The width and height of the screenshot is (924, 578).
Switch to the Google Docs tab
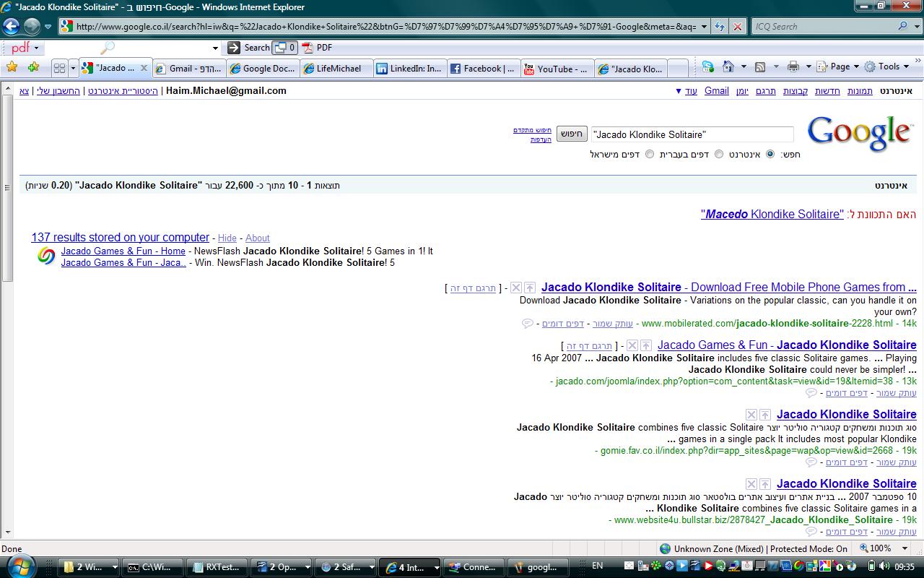pos(262,69)
